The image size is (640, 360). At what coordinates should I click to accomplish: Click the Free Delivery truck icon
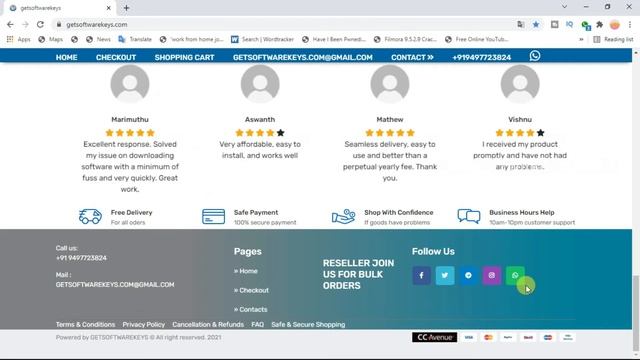click(90, 216)
